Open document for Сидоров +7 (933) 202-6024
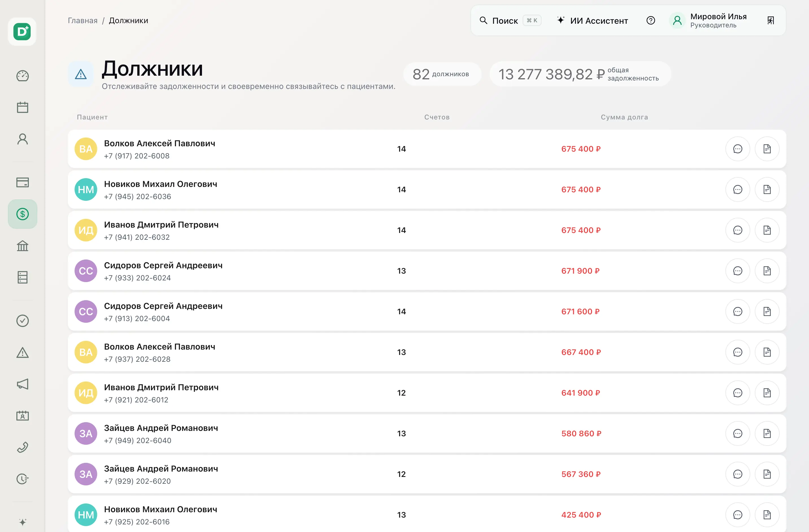809x532 pixels. (767, 271)
